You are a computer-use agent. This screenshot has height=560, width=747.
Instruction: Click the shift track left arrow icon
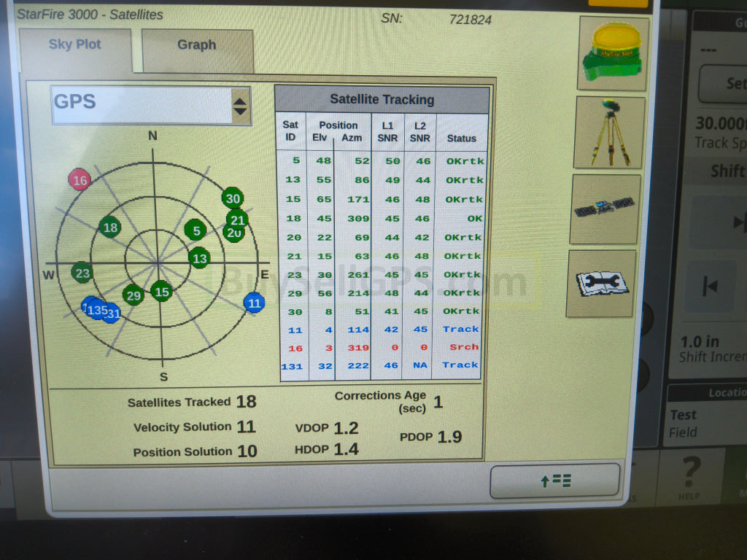click(x=710, y=286)
